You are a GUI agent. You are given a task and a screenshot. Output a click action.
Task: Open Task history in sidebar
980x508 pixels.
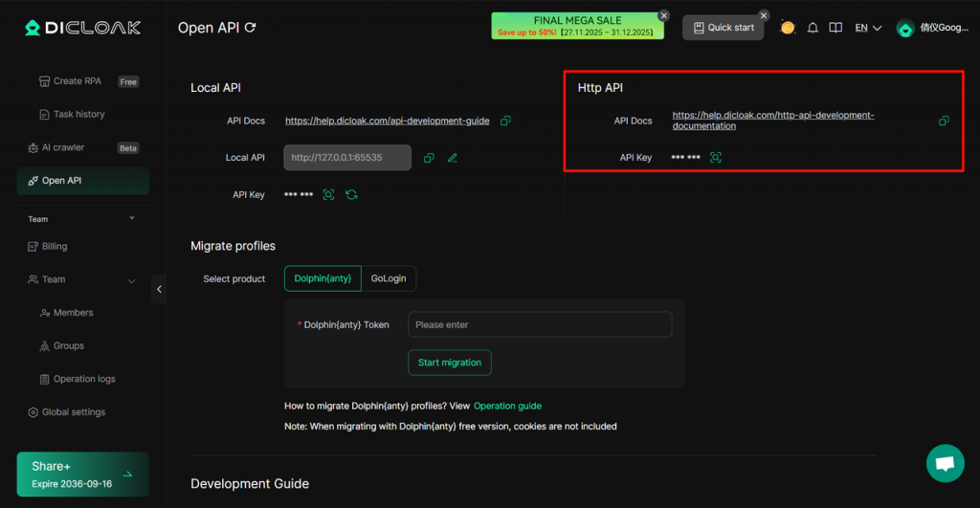coord(78,114)
